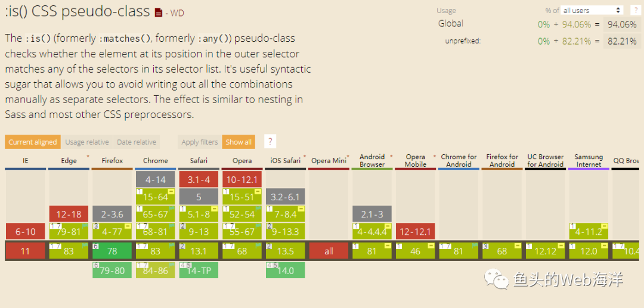Image resolution: width=644 pixels, height=308 pixels.
Task: Click the Firefox browser column header
Action: [112, 161]
